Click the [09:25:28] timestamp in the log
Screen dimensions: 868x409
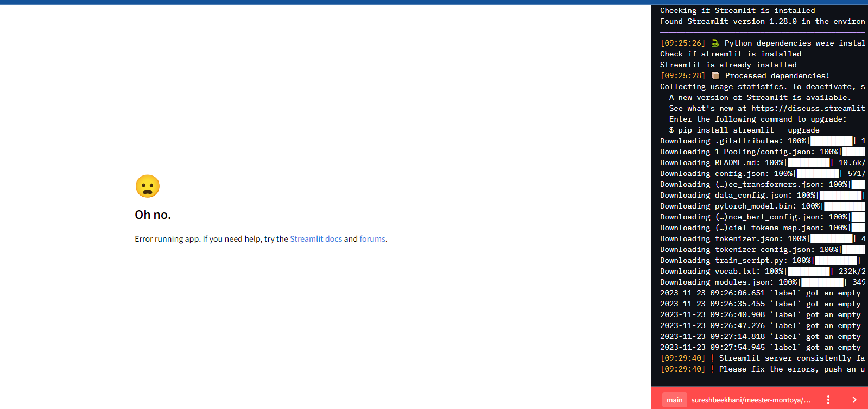(683, 75)
